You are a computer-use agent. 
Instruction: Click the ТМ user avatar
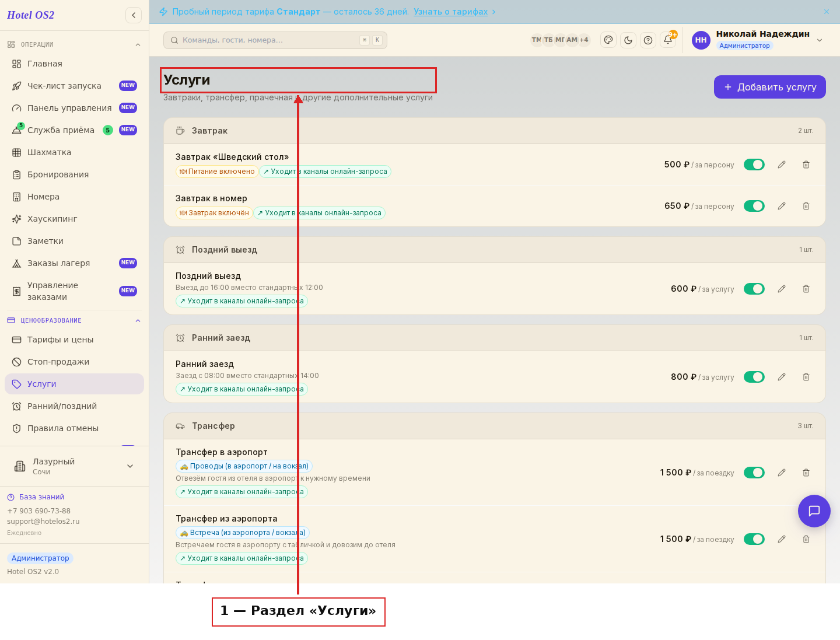click(x=536, y=40)
